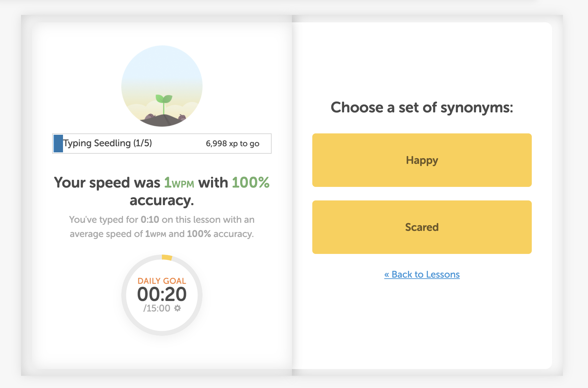Viewport: 588px width, 388px height.
Task: Click the grey average speed 1WPM text
Action: coord(155,234)
